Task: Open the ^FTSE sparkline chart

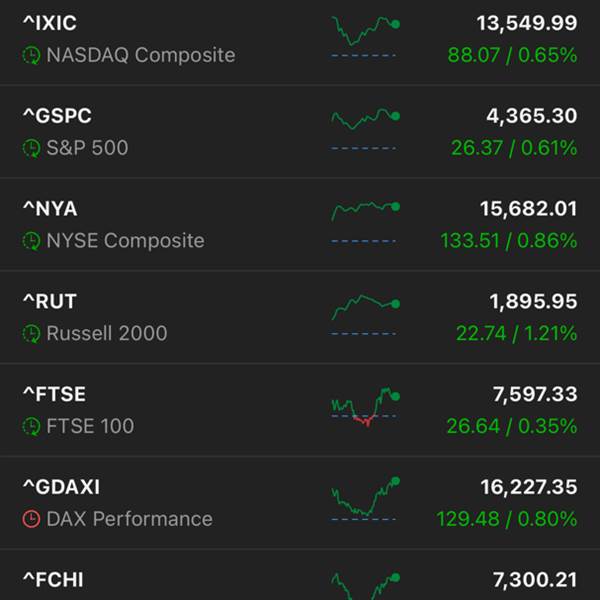Action: coord(365,408)
